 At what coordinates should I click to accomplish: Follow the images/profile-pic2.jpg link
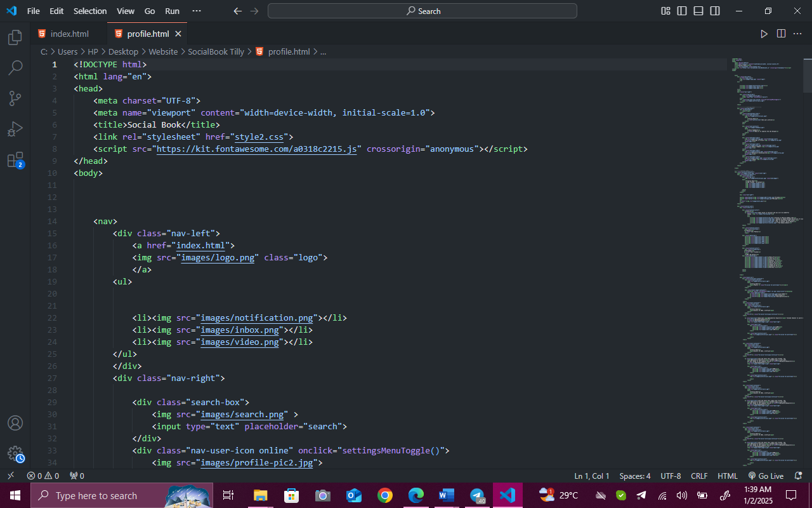[x=257, y=462]
